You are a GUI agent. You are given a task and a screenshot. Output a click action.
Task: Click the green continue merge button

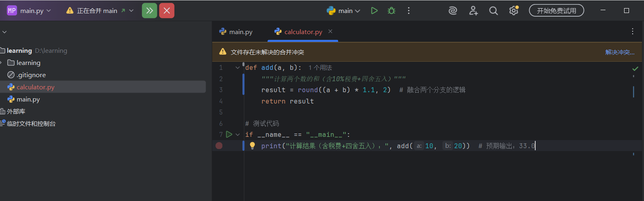149,11
